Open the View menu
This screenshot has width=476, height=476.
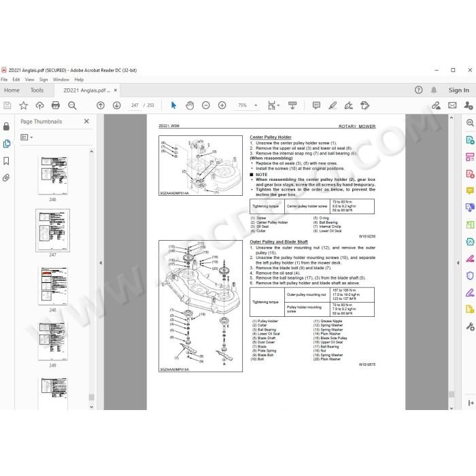click(x=29, y=80)
